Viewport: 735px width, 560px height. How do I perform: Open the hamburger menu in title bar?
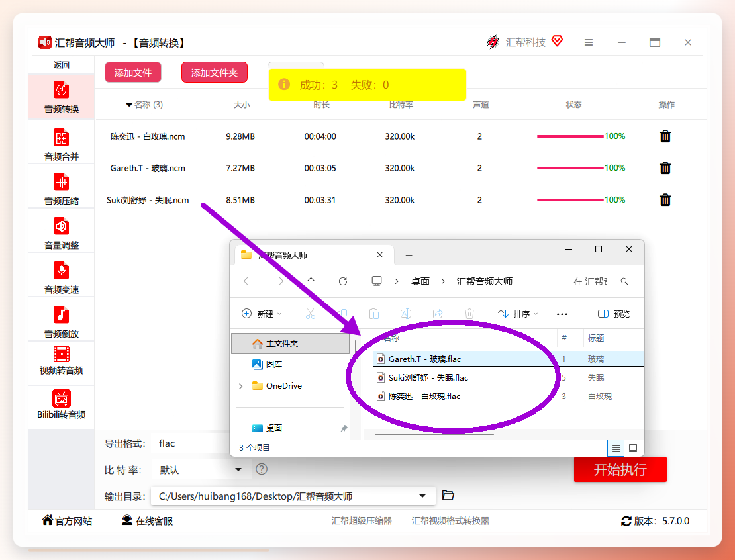coord(589,42)
